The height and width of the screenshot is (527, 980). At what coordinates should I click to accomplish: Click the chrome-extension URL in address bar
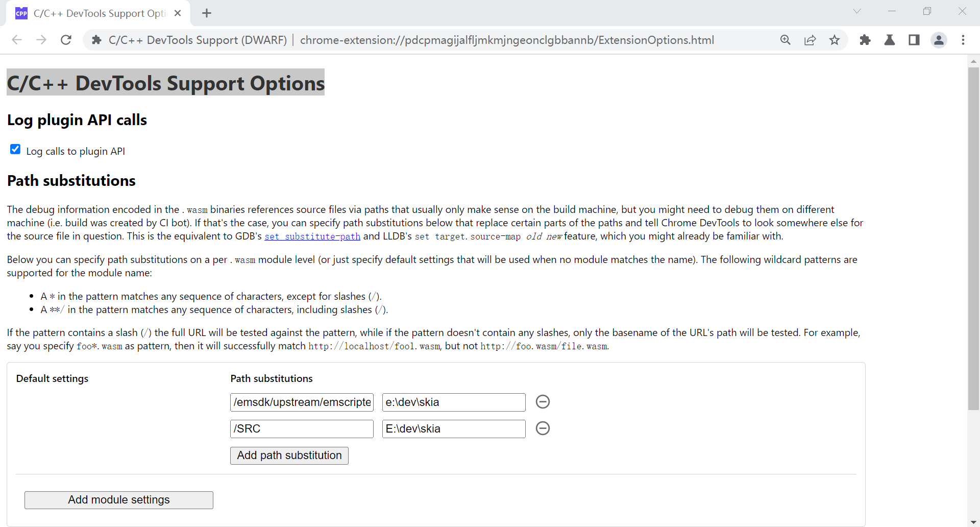507,40
